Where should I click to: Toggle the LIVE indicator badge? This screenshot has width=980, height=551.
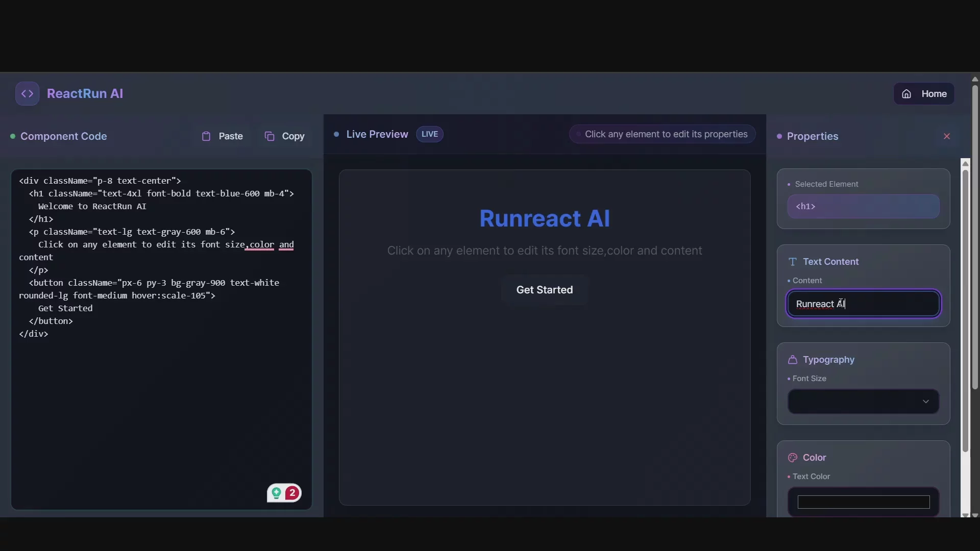430,134
